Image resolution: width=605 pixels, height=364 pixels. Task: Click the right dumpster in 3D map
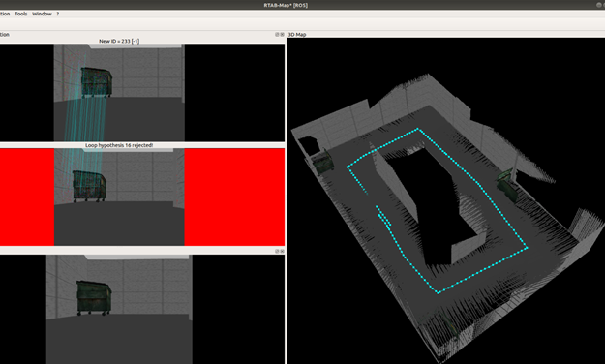point(507,185)
